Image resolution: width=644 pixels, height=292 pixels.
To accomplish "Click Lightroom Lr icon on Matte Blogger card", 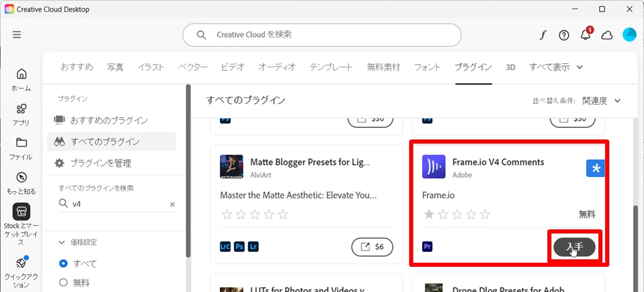I will coord(253,247).
